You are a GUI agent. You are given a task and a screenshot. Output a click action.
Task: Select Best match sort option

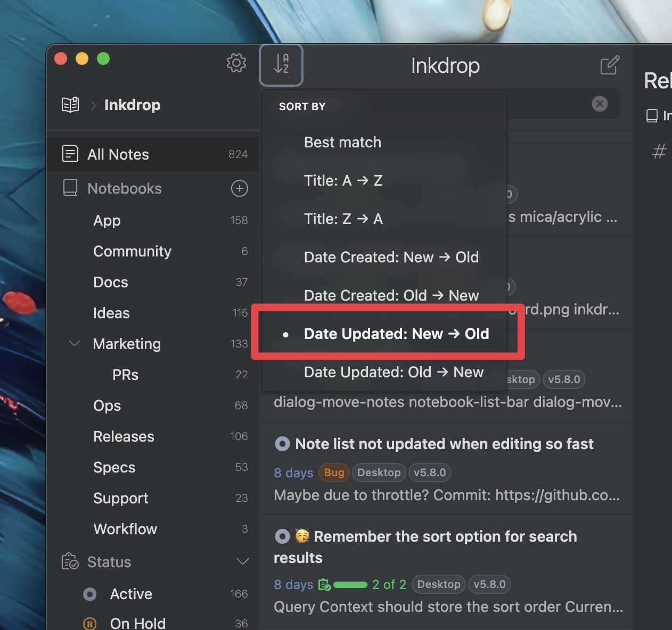click(x=342, y=142)
